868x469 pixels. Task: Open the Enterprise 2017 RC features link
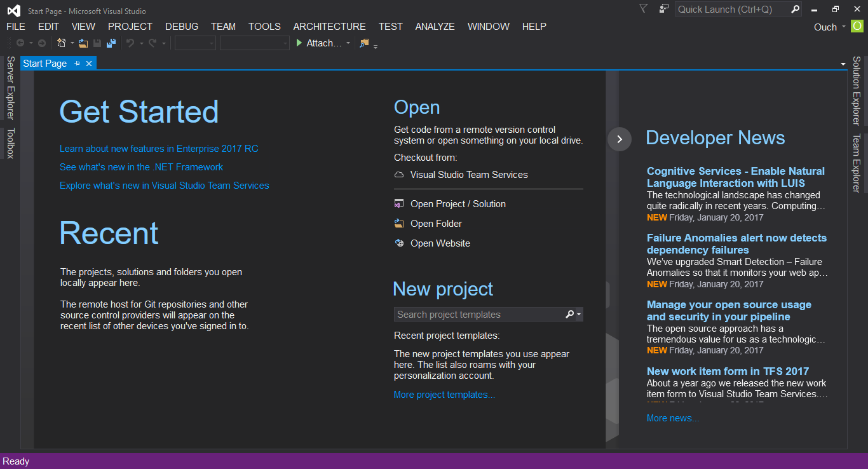159,149
